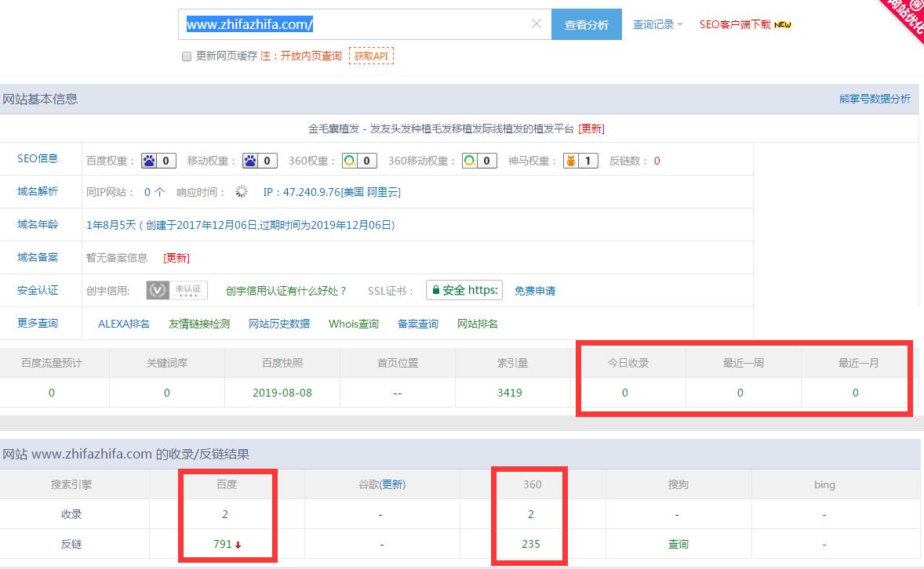Screen dimensions: 924x569
Task: Click the 暂无备案信息 text
Action: [117, 258]
